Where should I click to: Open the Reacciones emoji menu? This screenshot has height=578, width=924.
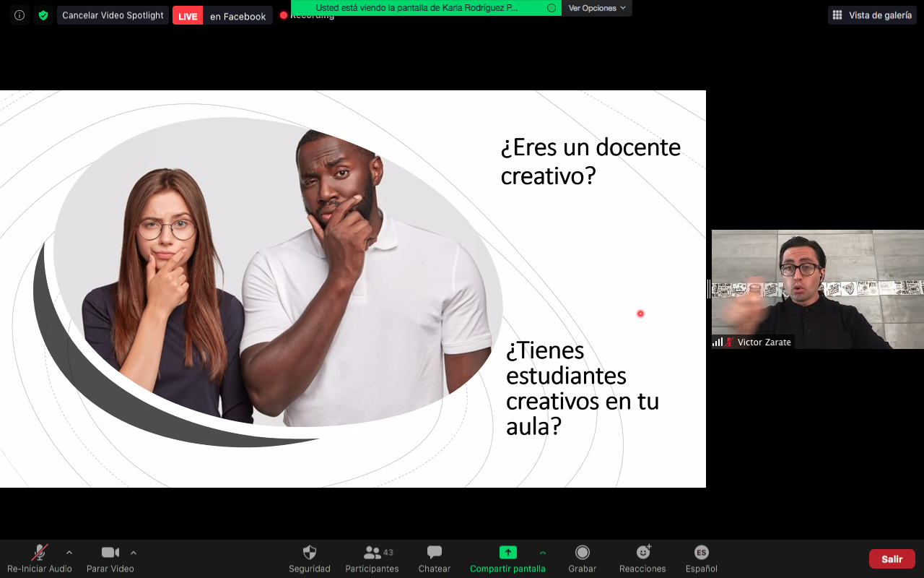[x=642, y=553]
